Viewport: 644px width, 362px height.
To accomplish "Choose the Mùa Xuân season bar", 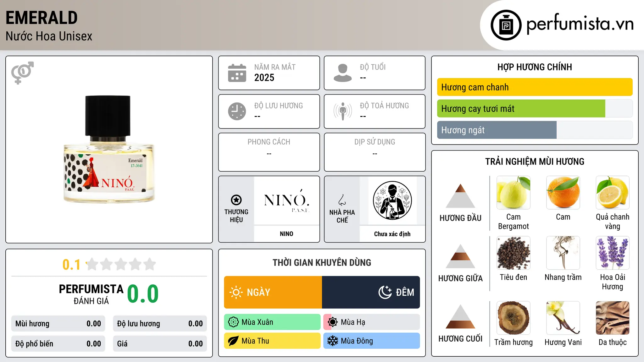I will 272,322.
